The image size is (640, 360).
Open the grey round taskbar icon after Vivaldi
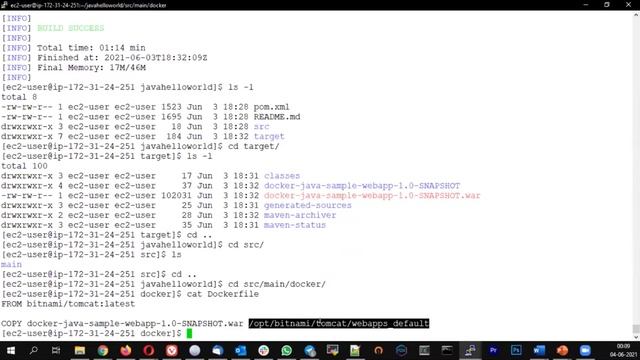[195, 350]
